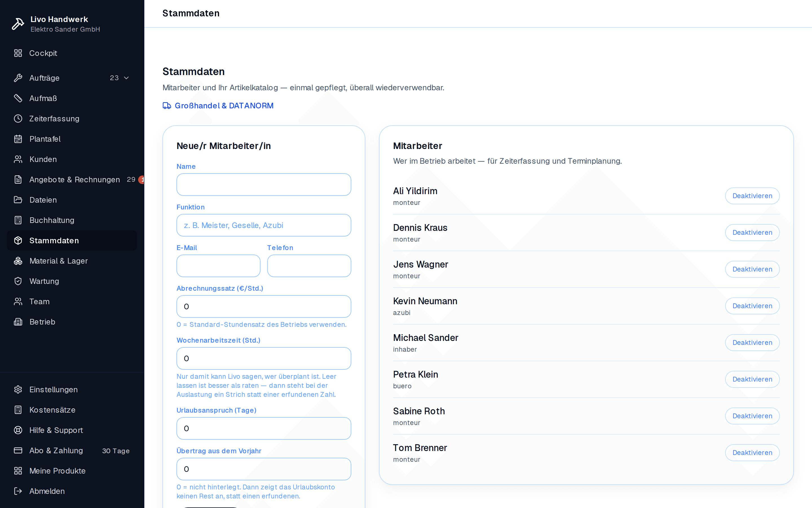Click the Wartung shield icon

point(18,281)
